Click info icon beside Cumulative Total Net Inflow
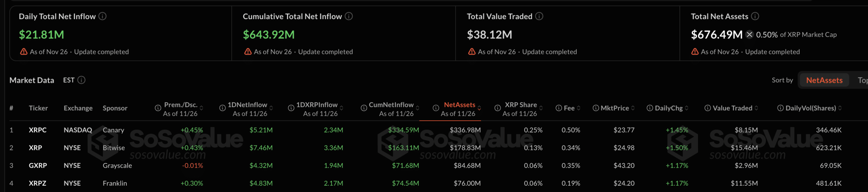Screen dimensions: 868x192 [x=349, y=16]
